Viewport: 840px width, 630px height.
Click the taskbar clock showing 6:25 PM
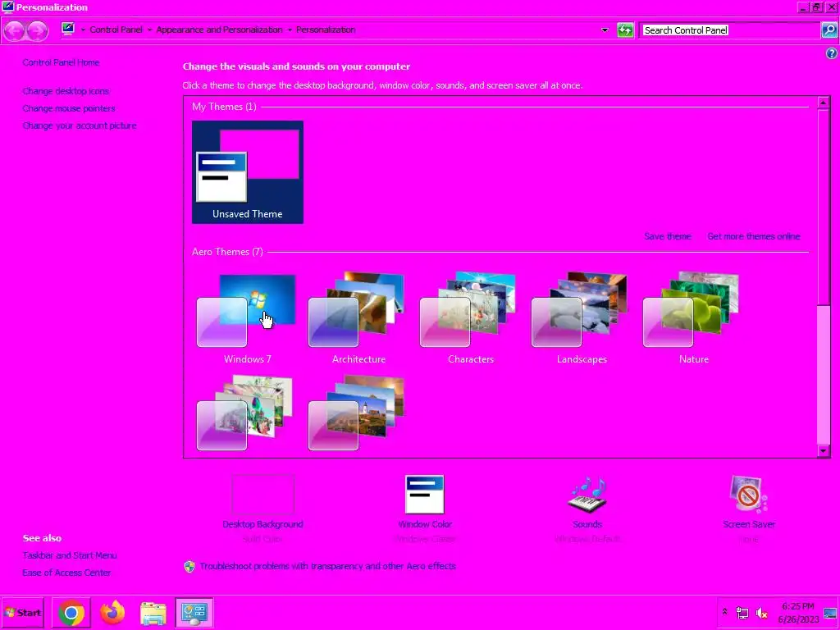(798, 613)
